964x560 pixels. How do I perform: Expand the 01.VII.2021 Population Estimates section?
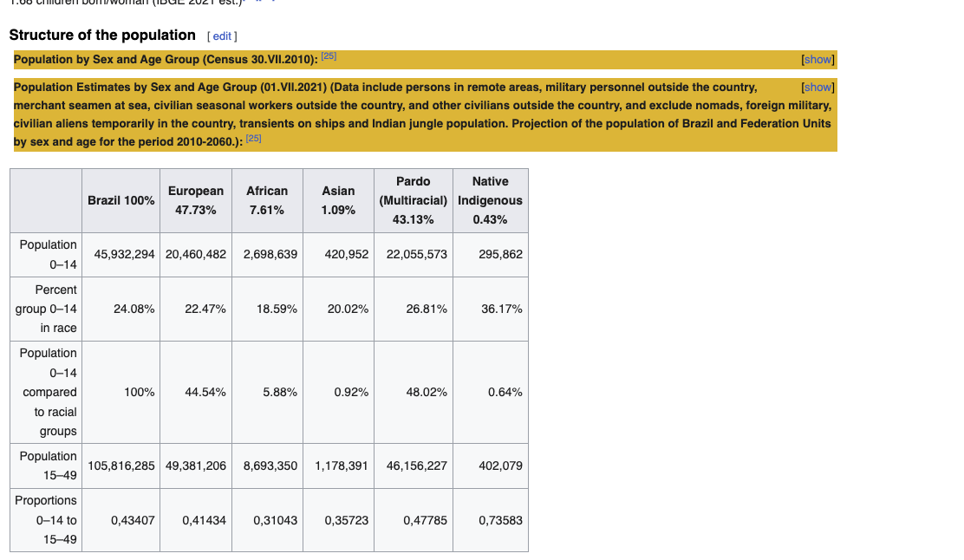(x=817, y=88)
